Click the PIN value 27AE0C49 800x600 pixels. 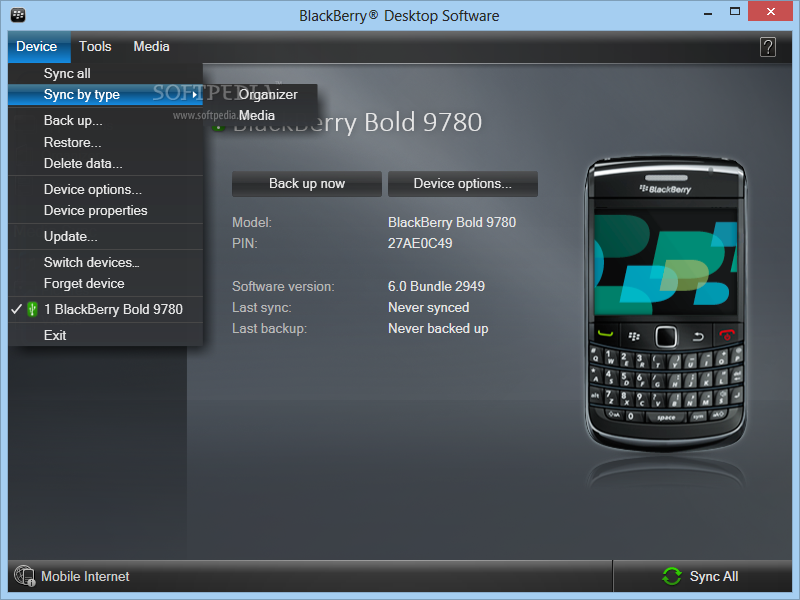[x=420, y=243]
